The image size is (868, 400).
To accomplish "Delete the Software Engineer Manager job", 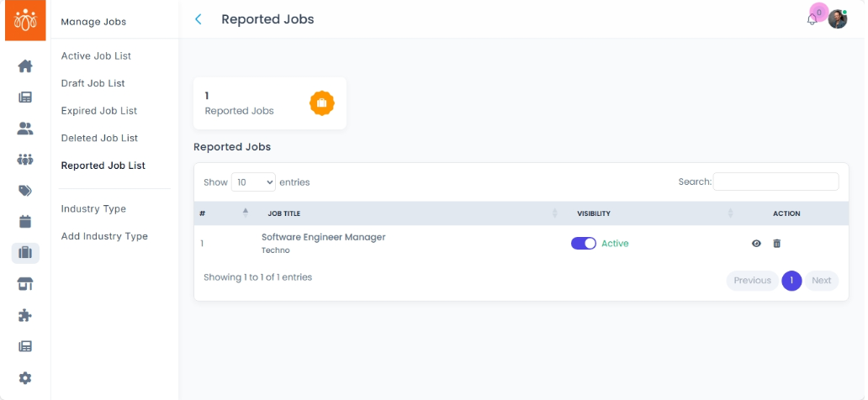I will coord(776,244).
